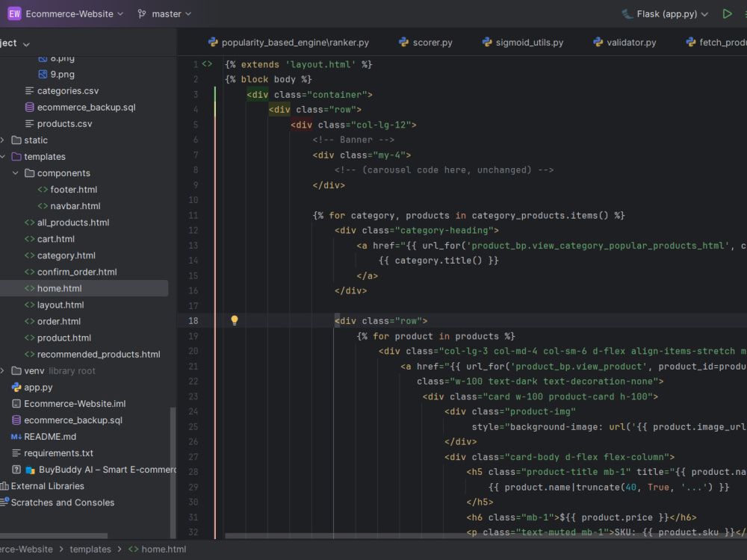747x560 pixels.
Task: Switch to the validator.py tab
Action: tap(624, 43)
